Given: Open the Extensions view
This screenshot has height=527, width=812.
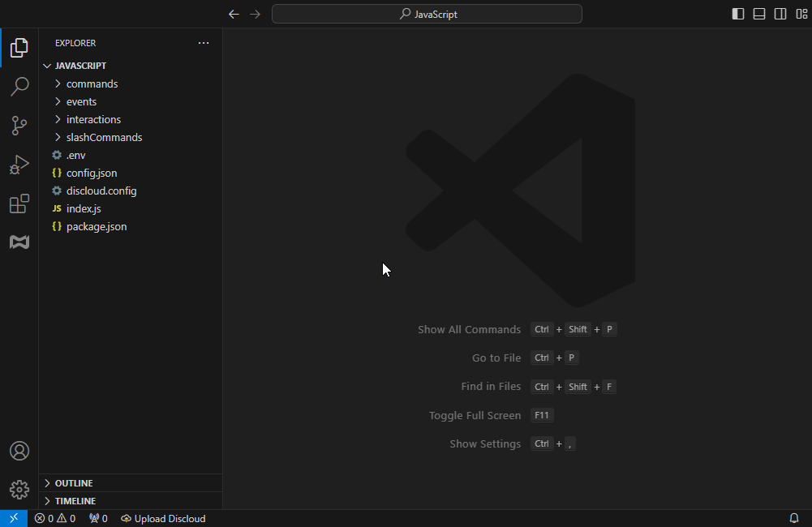Looking at the screenshot, I should coord(19,204).
